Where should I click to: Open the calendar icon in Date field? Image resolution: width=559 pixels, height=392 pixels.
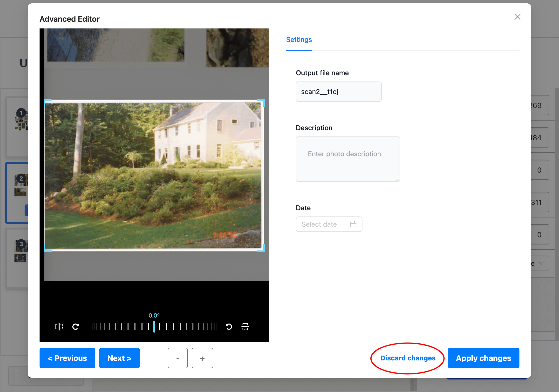[353, 224]
